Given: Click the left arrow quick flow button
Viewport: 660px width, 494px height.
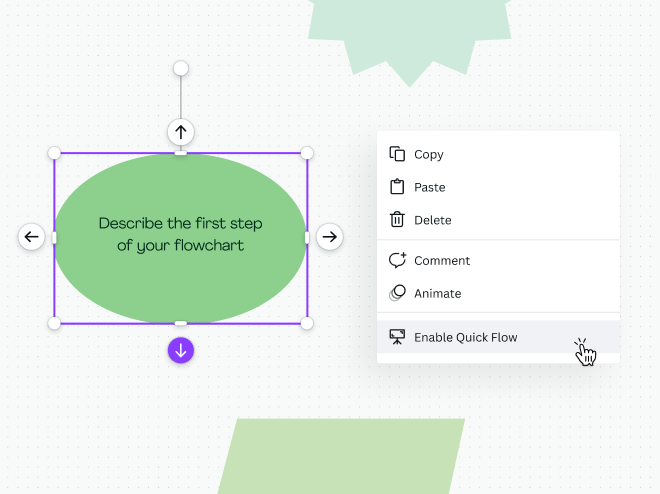Looking at the screenshot, I should [x=32, y=236].
